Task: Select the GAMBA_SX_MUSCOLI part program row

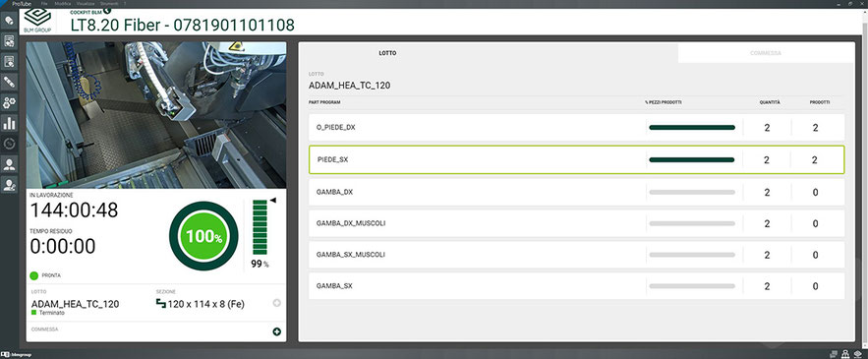Action: [x=576, y=255]
